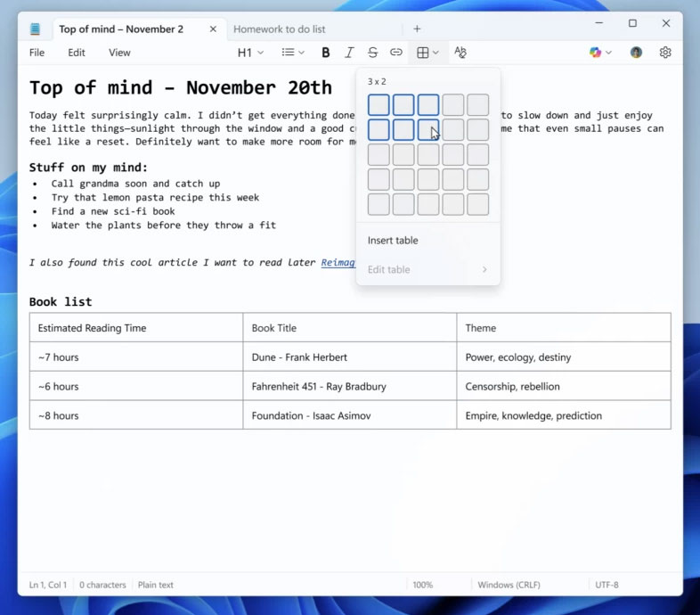
Task: Click the Call grandma soon bullet
Action: click(x=135, y=184)
